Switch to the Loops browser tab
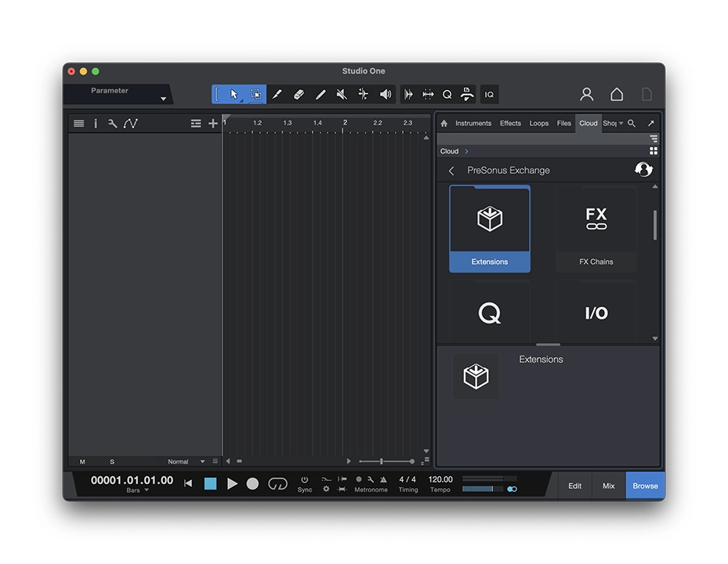The width and height of the screenshot is (728, 564). tap(538, 123)
